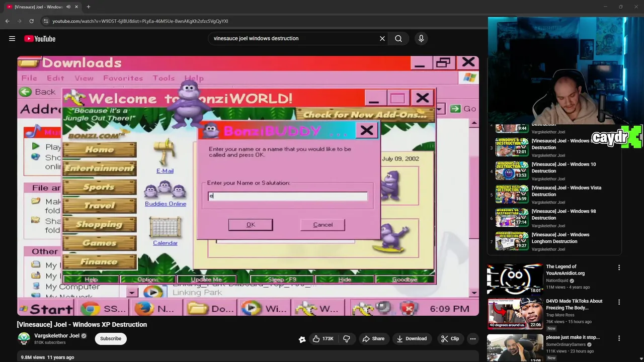Expand the 9.8M views description box

248,357
